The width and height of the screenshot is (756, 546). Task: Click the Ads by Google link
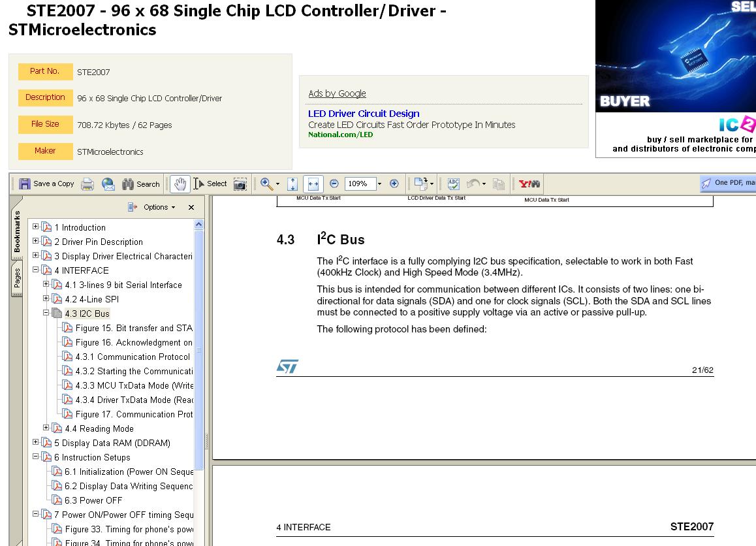pos(337,93)
